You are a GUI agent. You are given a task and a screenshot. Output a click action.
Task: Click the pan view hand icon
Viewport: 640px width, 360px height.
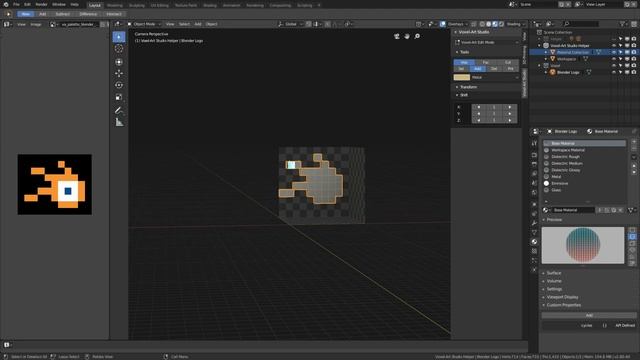click(407, 36)
